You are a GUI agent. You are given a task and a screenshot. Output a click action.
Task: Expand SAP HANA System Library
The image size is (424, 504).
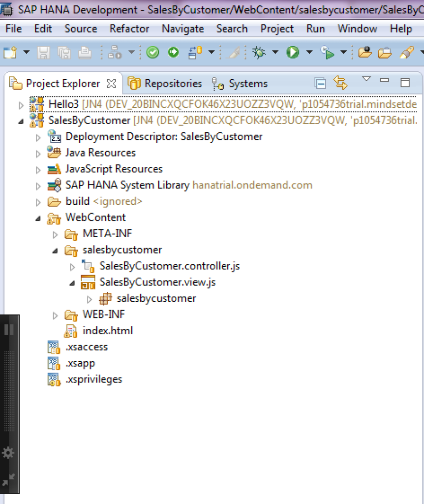[38, 186]
